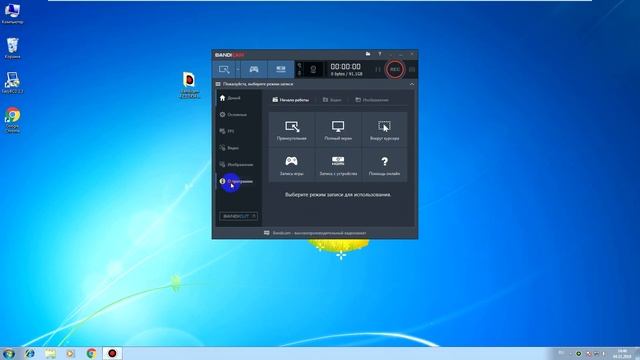
Task: Open the screen mode dropdown arrow
Action: click(238, 69)
